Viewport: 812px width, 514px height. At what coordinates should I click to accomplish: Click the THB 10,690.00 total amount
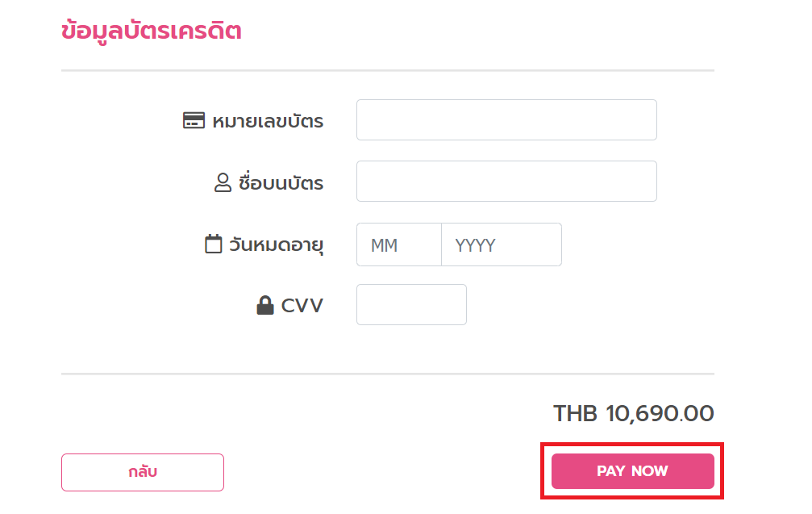634,413
